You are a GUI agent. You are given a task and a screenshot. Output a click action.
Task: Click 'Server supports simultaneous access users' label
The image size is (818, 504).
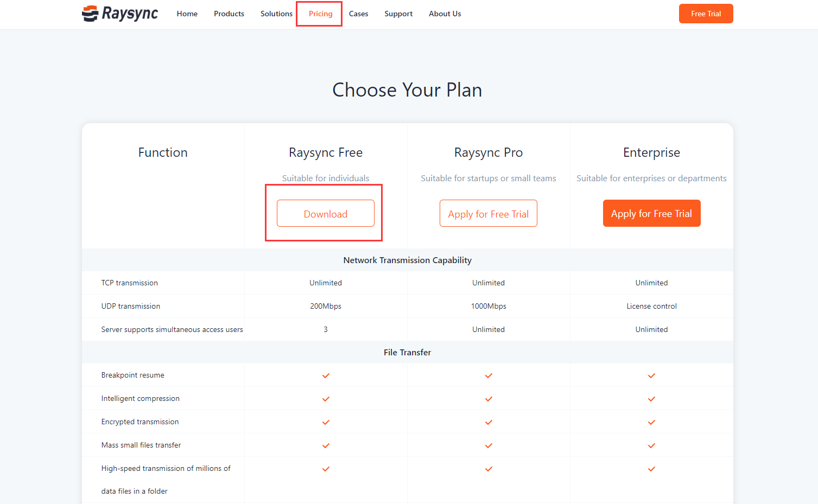coord(172,329)
